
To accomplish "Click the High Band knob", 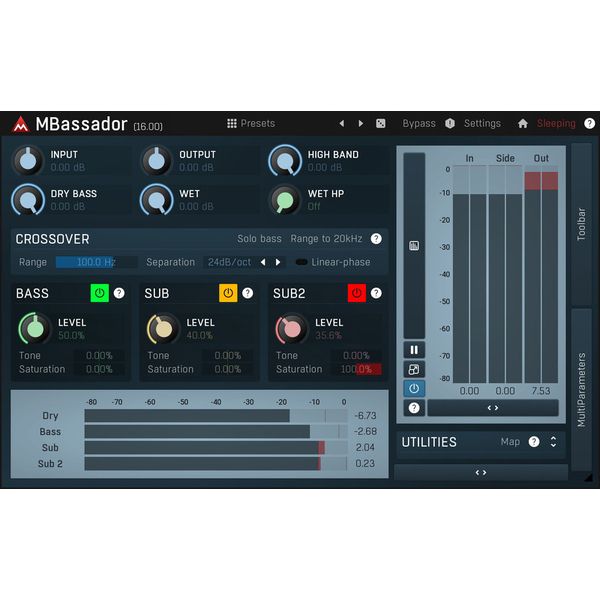I will [285, 161].
